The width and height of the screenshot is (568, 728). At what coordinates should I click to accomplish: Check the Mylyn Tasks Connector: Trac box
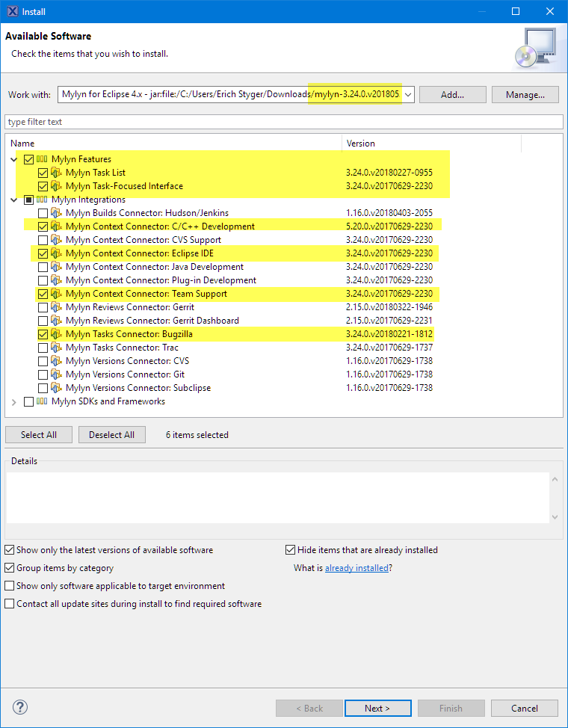[x=43, y=348]
